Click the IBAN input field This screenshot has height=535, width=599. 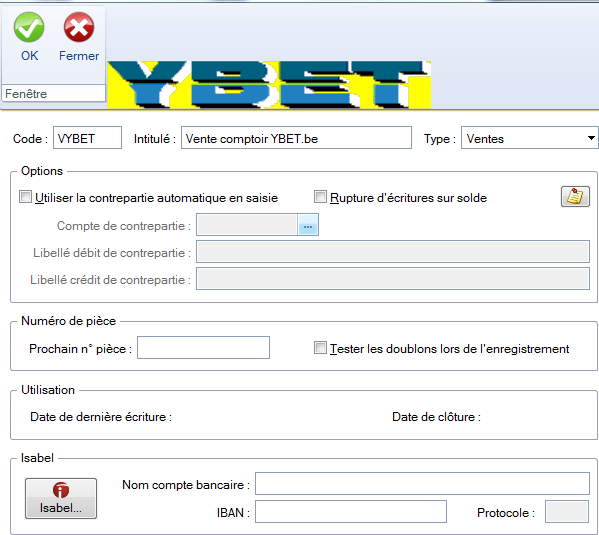351,512
